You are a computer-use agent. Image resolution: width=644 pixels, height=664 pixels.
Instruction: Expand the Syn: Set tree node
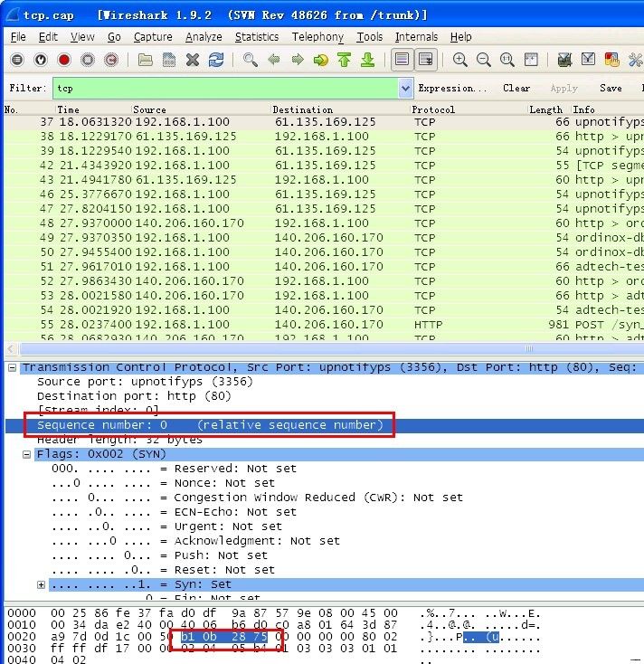click(42, 584)
